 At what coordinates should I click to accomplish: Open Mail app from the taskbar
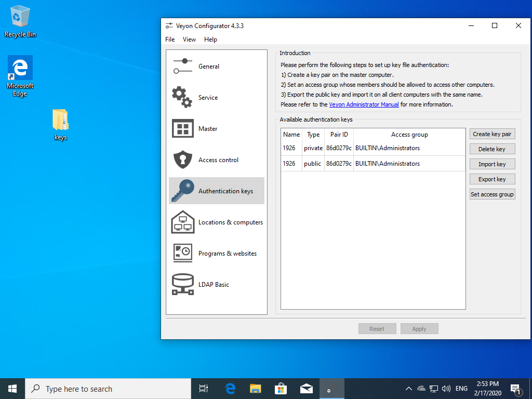coord(307,389)
